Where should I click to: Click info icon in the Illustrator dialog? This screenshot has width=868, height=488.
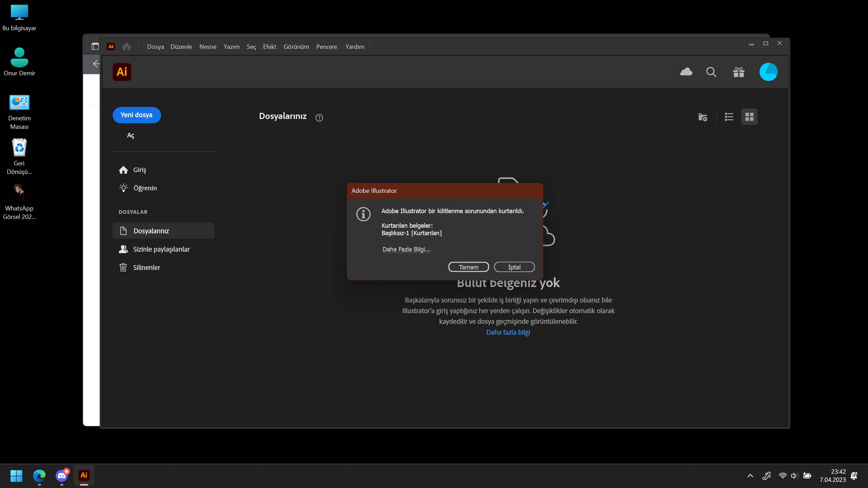point(363,214)
